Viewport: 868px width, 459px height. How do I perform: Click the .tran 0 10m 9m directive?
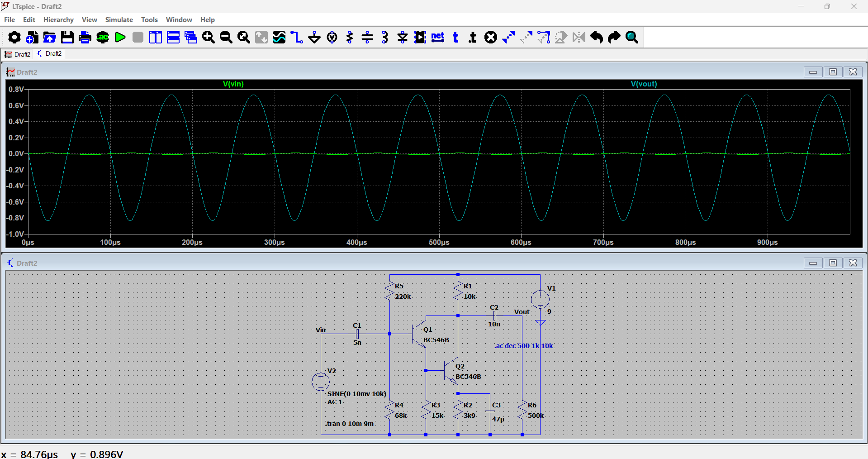[x=349, y=424]
